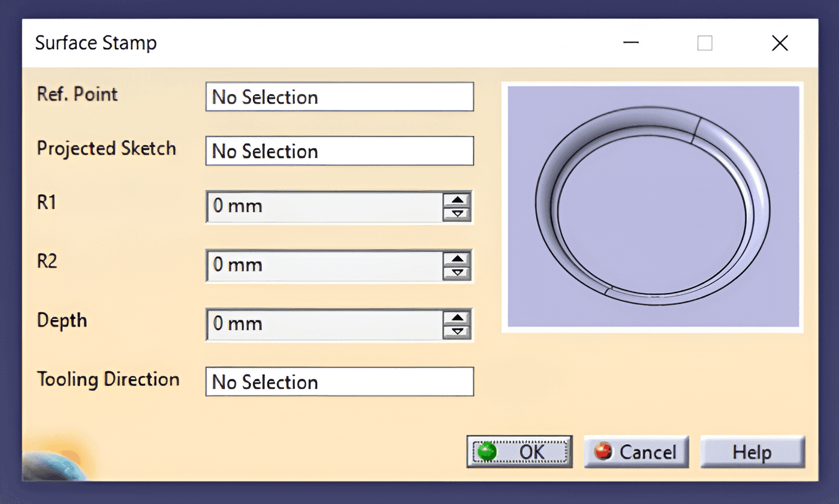
Task: Click the Ref. Point selection field
Action: (x=339, y=97)
